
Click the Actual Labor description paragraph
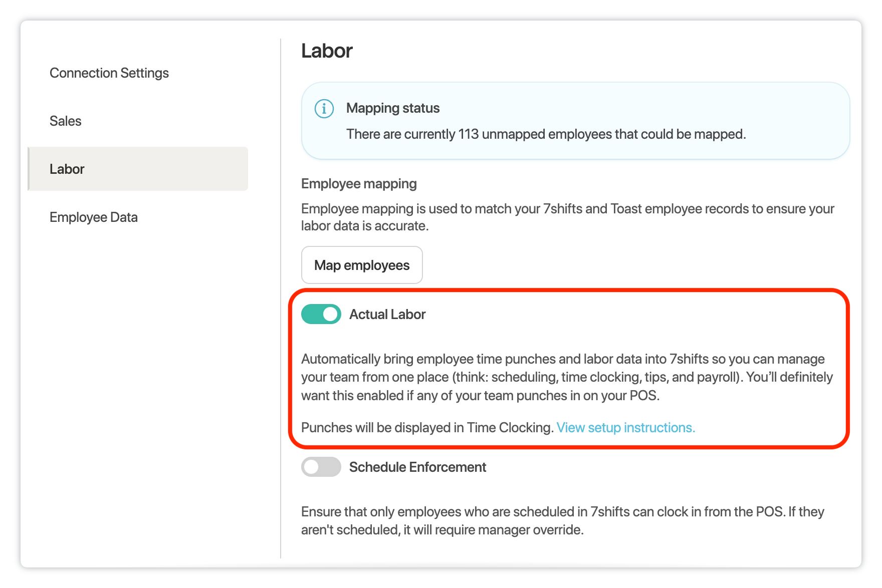pos(567,377)
